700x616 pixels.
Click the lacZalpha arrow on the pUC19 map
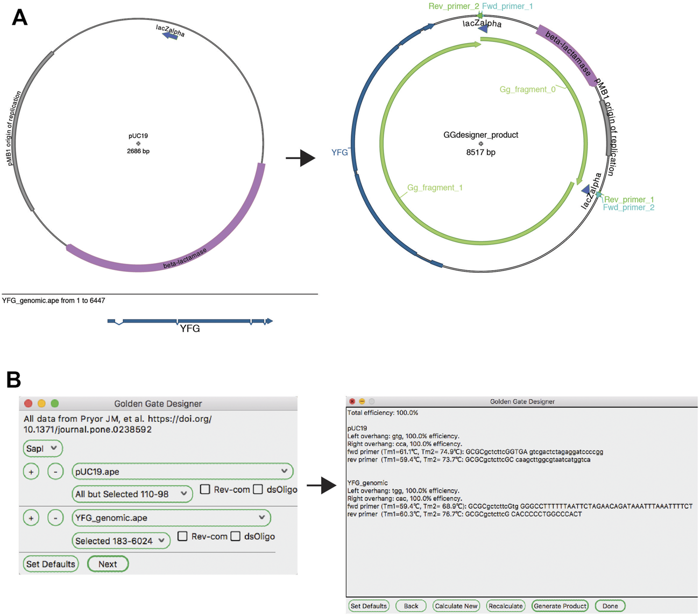(x=170, y=36)
